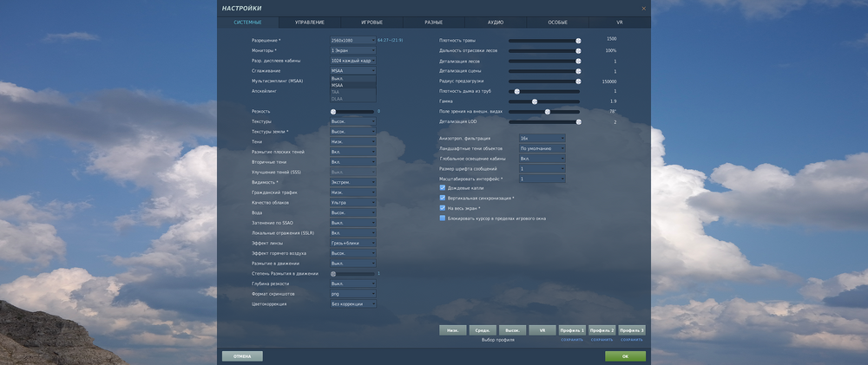Image resolution: width=868 pixels, height=365 pixels.
Task: Open the Вода quality dropdown
Action: point(353,212)
